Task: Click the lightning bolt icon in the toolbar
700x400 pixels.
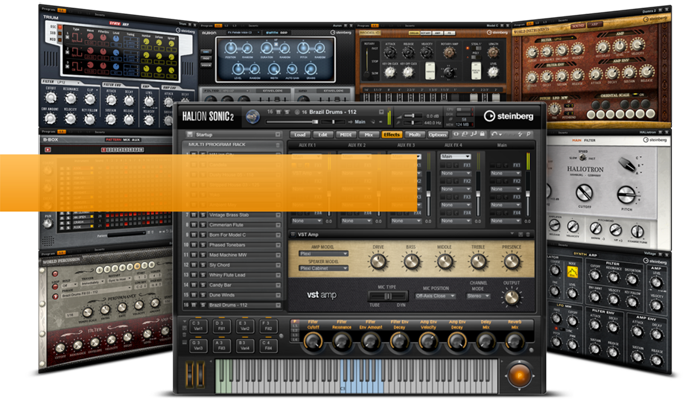Action: pyautogui.click(x=520, y=134)
